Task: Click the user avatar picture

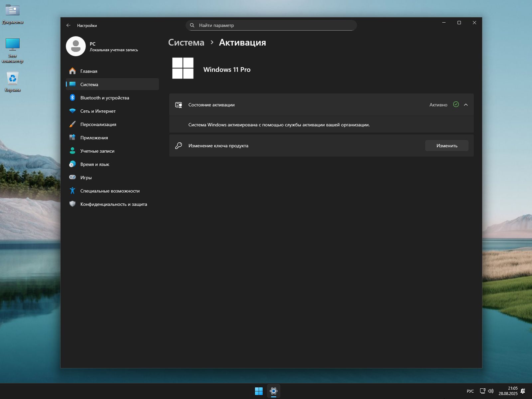Action: pos(76,46)
